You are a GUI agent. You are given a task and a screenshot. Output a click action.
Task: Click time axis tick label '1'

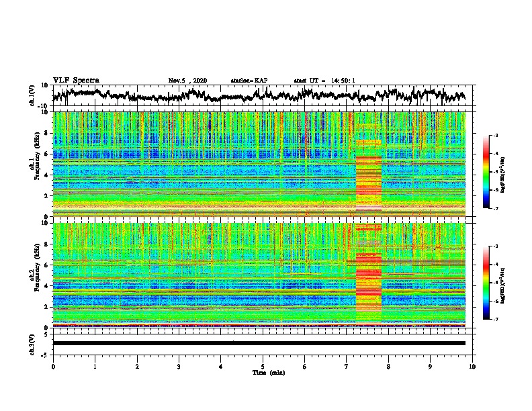(x=95, y=367)
